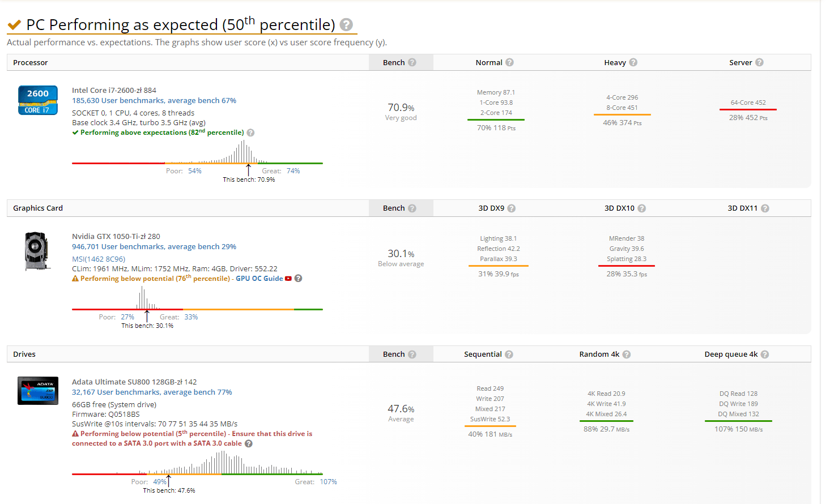Follow the GPU OC Guide link
This screenshot has height=504, width=834.
pos(259,279)
